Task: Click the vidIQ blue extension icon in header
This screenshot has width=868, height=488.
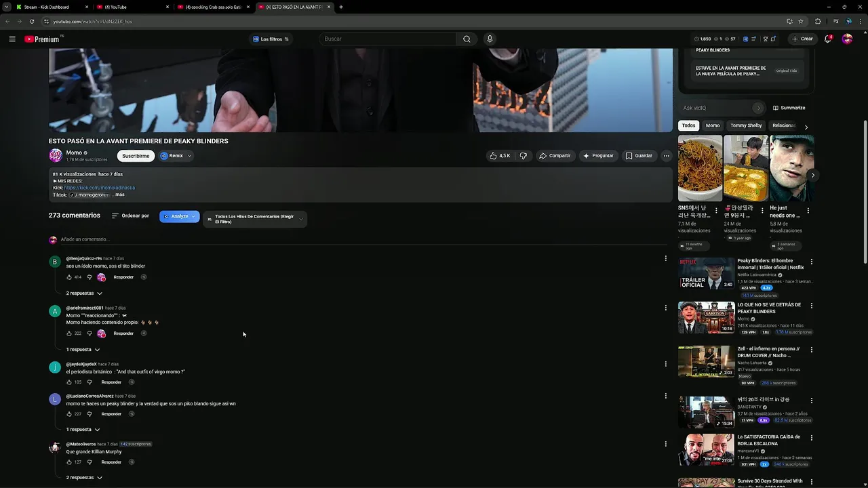Action: [746, 39]
